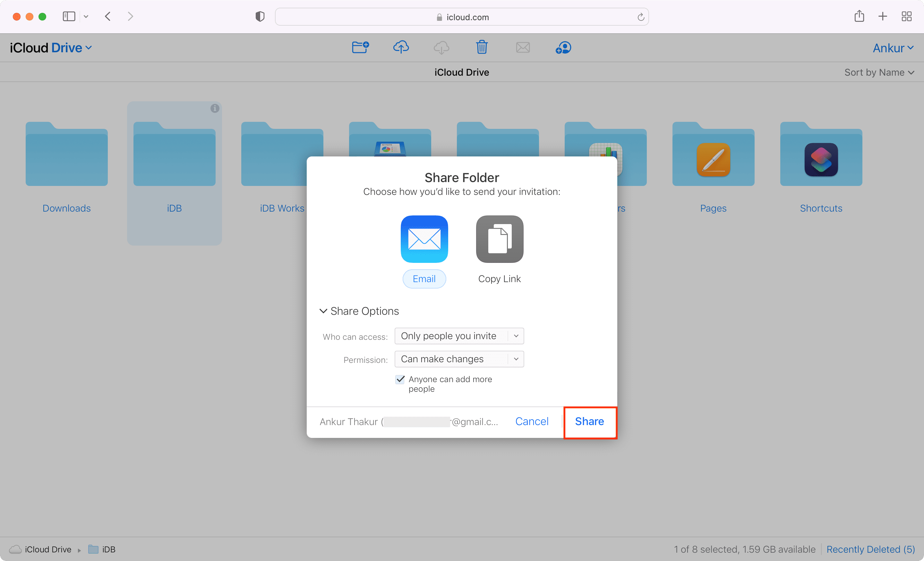Click the Download cloud icon
This screenshot has width=924, height=561.
(441, 47)
